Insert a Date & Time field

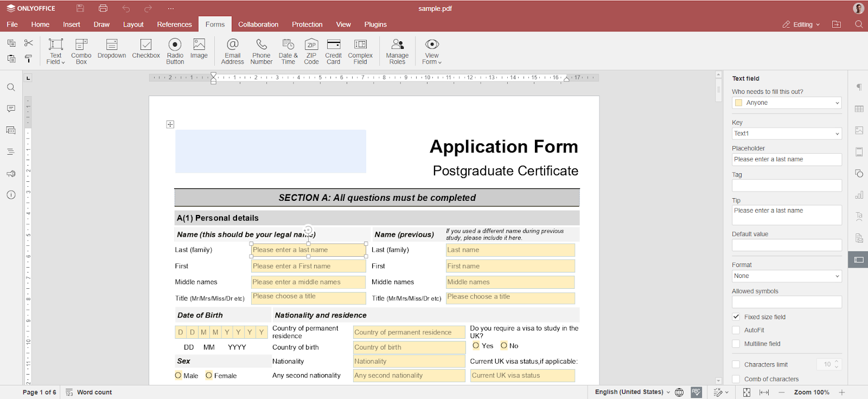tap(288, 51)
